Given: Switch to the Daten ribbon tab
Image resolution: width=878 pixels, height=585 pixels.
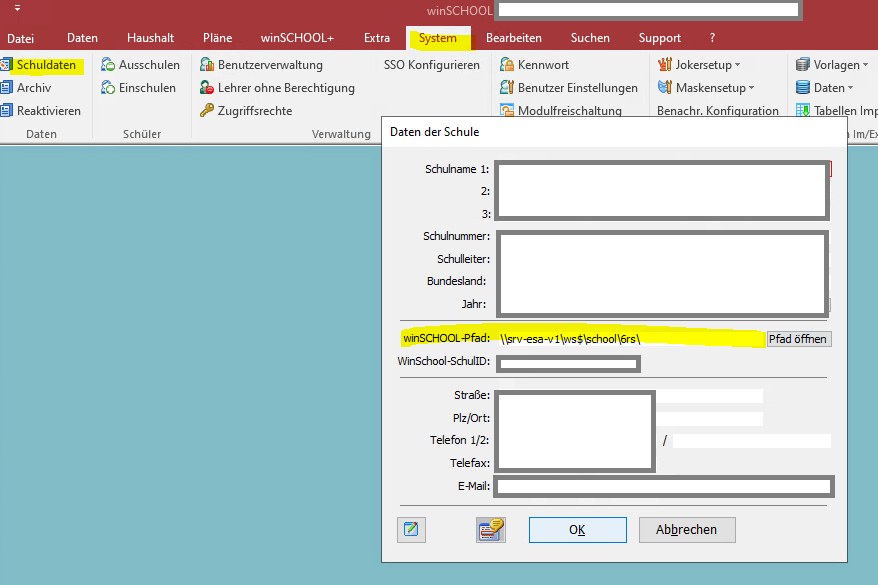Looking at the screenshot, I should coord(82,38).
